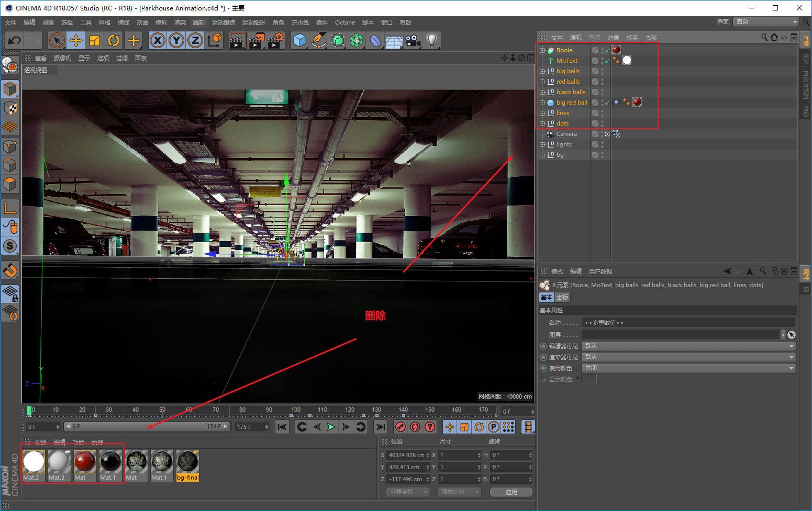Select the lines object row
This screenshot has height=511, width=812.
563,113
